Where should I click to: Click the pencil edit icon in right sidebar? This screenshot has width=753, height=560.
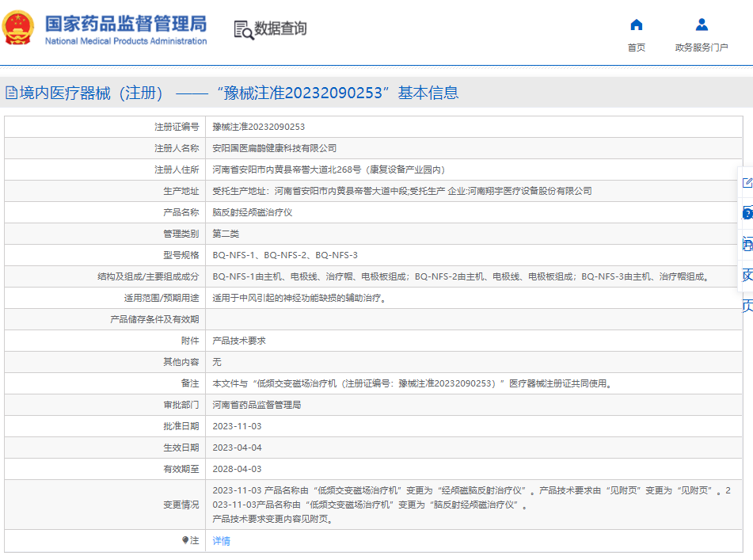(x=747, y=182)
